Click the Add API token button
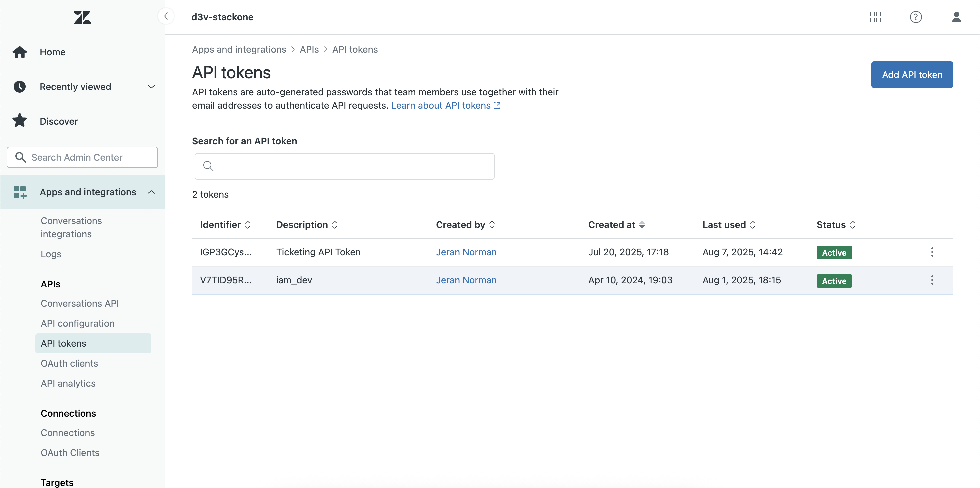The height and width of the screenshot is (488, 980). 912,75
